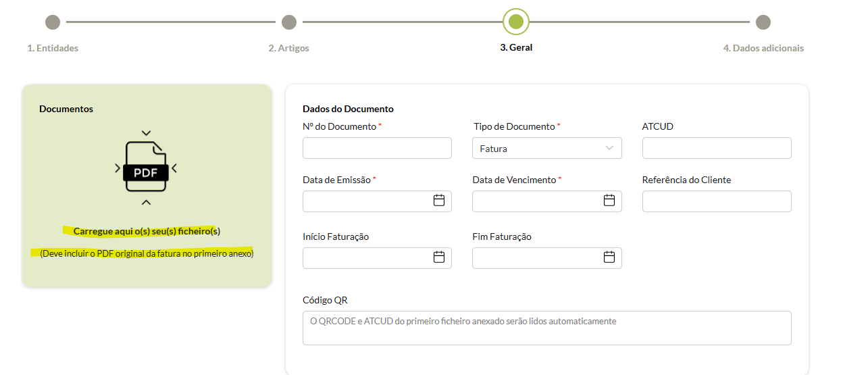Click the Referência do Cliente field
868x375 pixels.
716,201
